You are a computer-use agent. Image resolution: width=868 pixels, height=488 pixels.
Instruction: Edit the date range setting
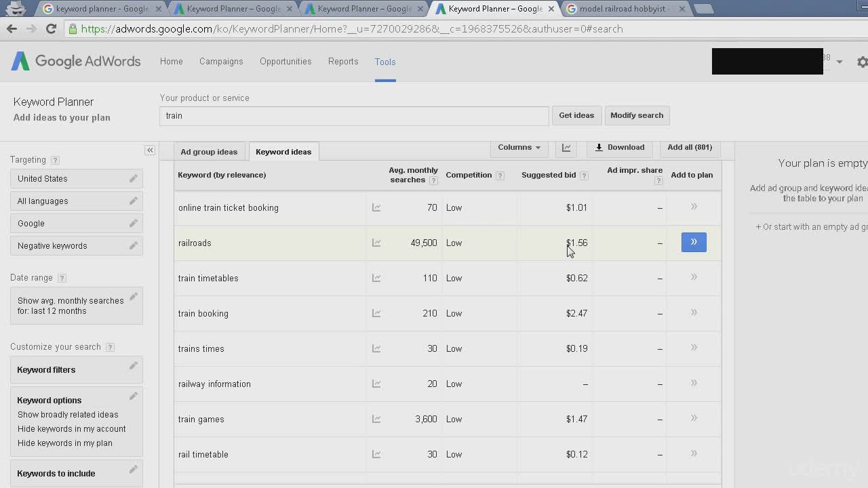coord(134,297)
